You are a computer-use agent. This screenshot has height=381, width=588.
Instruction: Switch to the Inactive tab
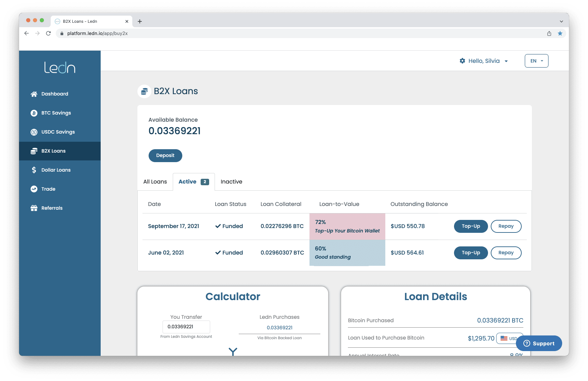pyautogui.click(x=231, y=182)
